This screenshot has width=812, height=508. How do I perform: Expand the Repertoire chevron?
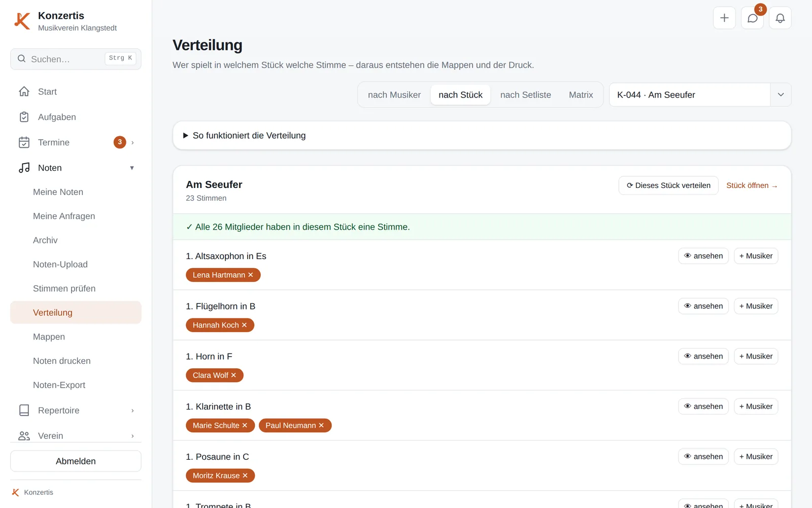pyautogui.click(x=132, y=410)
